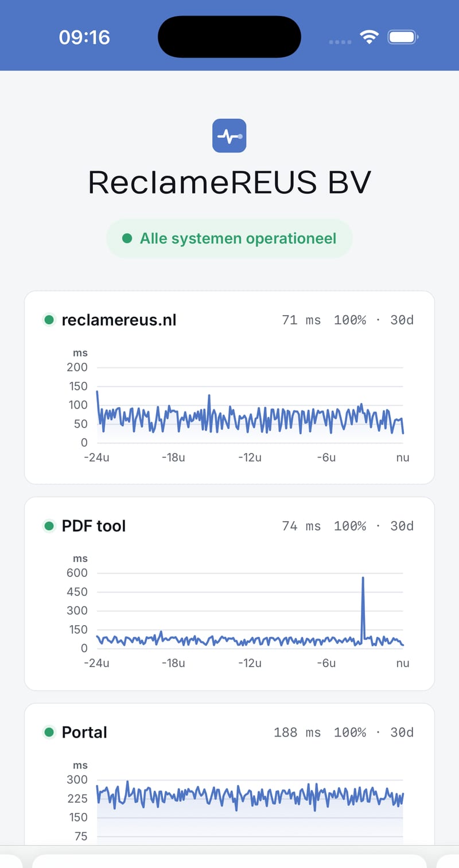Image resolution: width=459 pixels, height=868 pixels.
Task: Tap the 100% · 30d uptime on reclamereus.nl
Action: point(374,320)
